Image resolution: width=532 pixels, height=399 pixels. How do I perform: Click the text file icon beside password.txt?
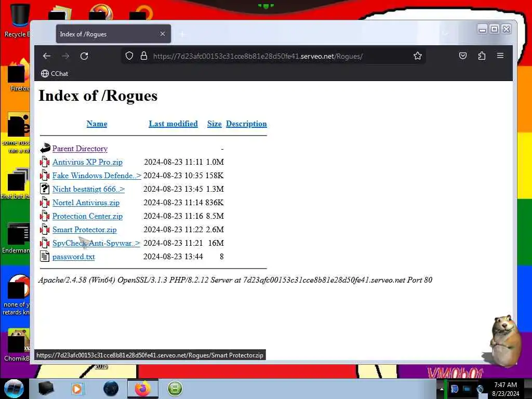click(x=45, y=256)
